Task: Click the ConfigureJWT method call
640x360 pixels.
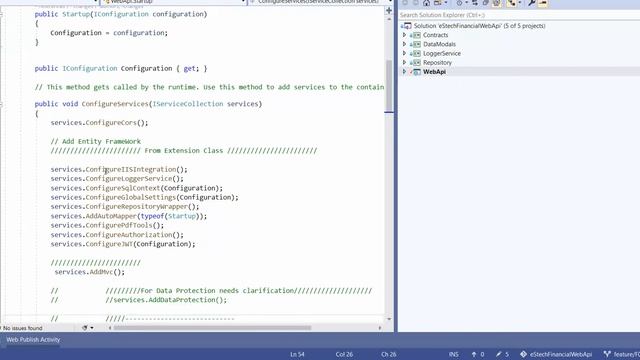Action: click(x=109, y=244)
